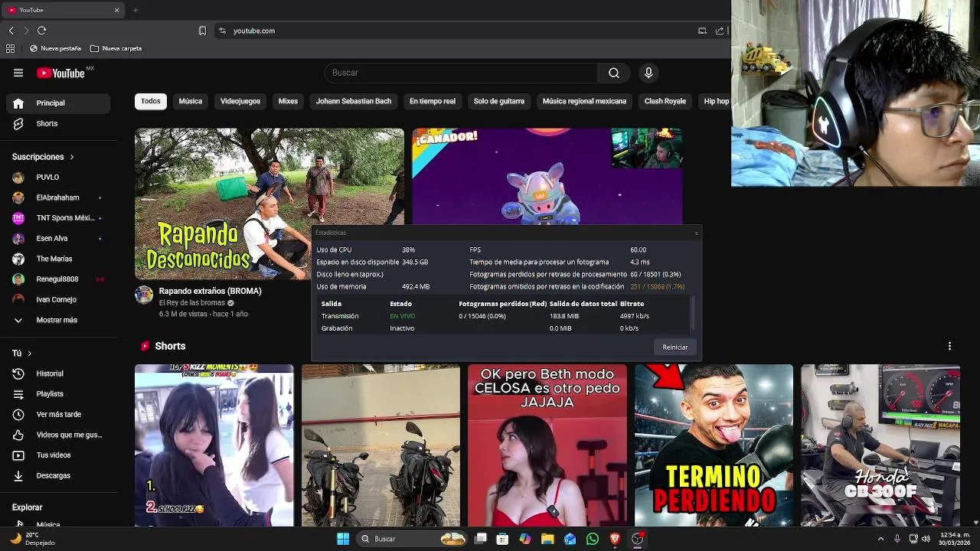Image resolution: width=980 pixels, height=551 pixels.
Task: Select the Todos filter chip
Action: pos(151,101)
